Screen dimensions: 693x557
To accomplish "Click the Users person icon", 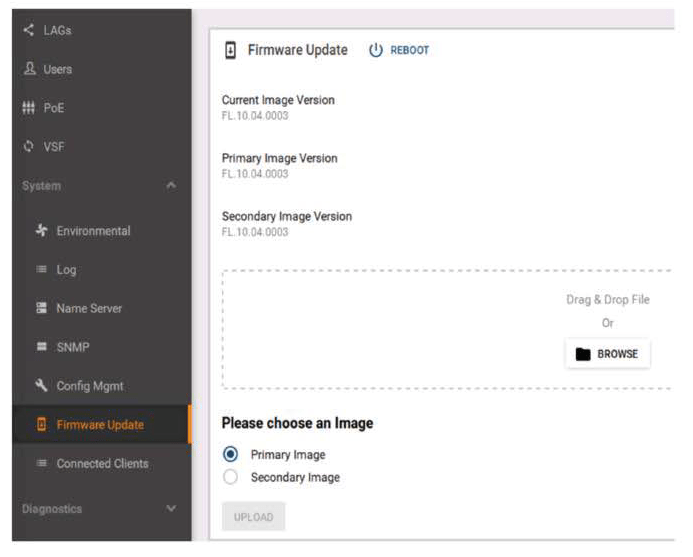I will tap(28, 69).
